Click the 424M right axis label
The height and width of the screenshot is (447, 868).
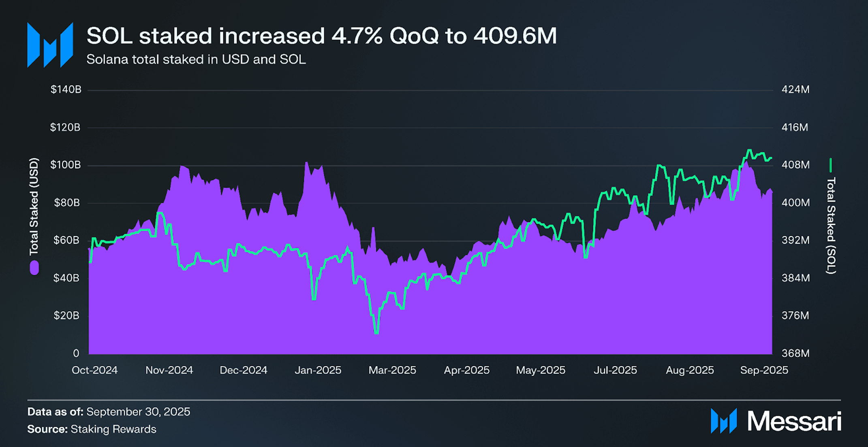click(x=795, y=89)
